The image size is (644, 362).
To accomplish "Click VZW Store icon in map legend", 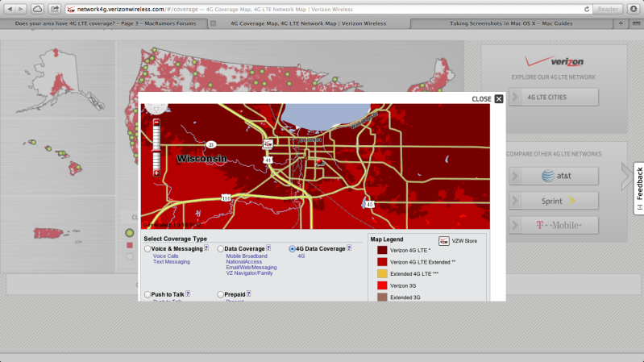I will point(443,241).
